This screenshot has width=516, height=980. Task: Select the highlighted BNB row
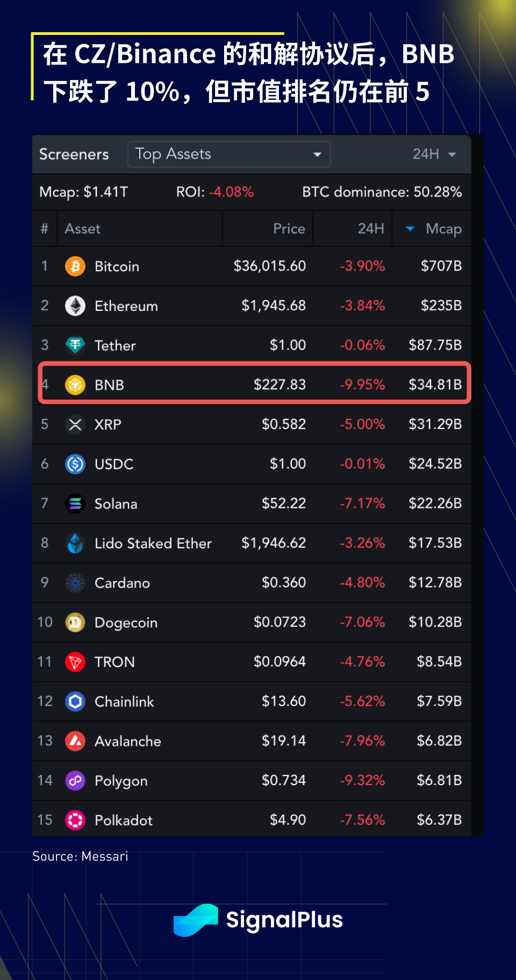click(255, 383)
